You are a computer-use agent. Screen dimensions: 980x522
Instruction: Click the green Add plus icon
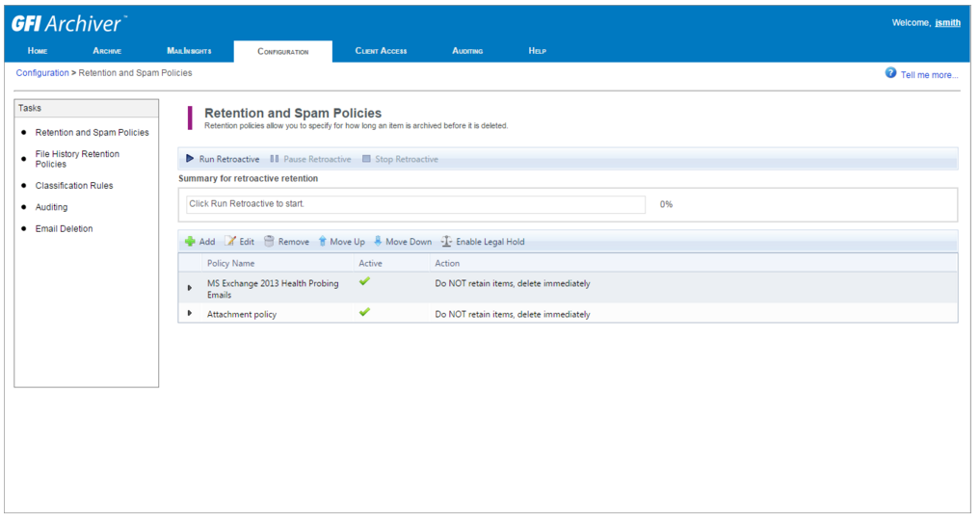(x=190, y=241)
